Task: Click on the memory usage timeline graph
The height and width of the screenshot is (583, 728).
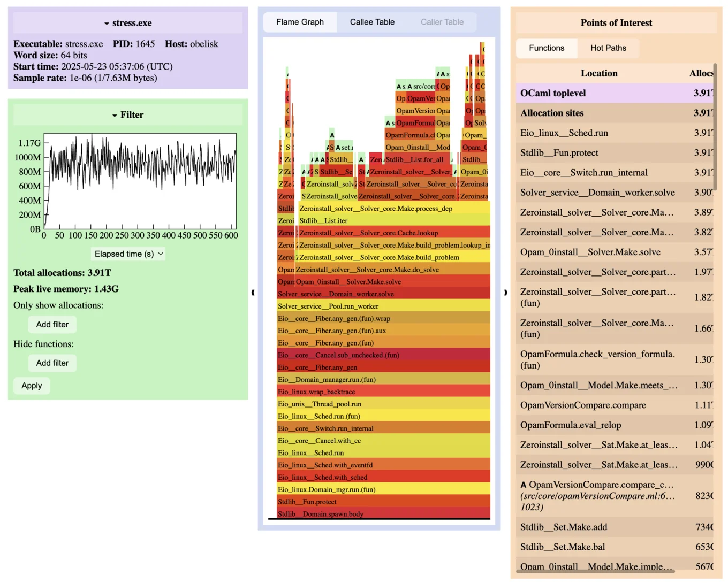Action: tap(140, 180)
